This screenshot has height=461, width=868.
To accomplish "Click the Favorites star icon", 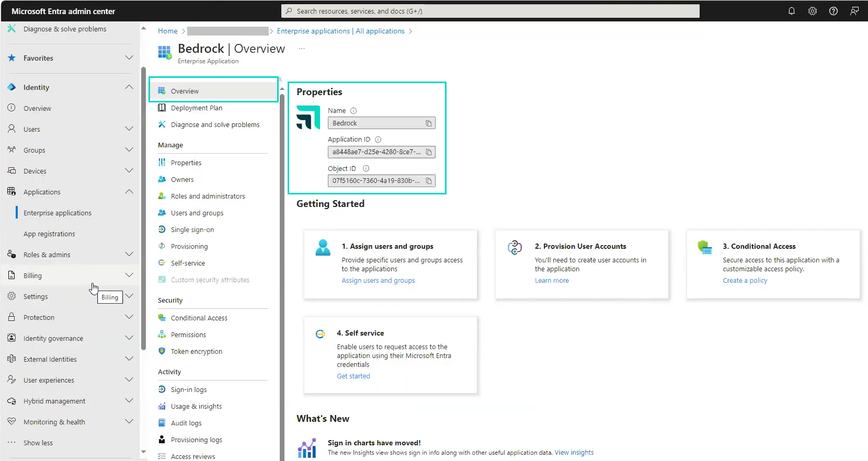I will pyautogui.click(x=12, y=57).
